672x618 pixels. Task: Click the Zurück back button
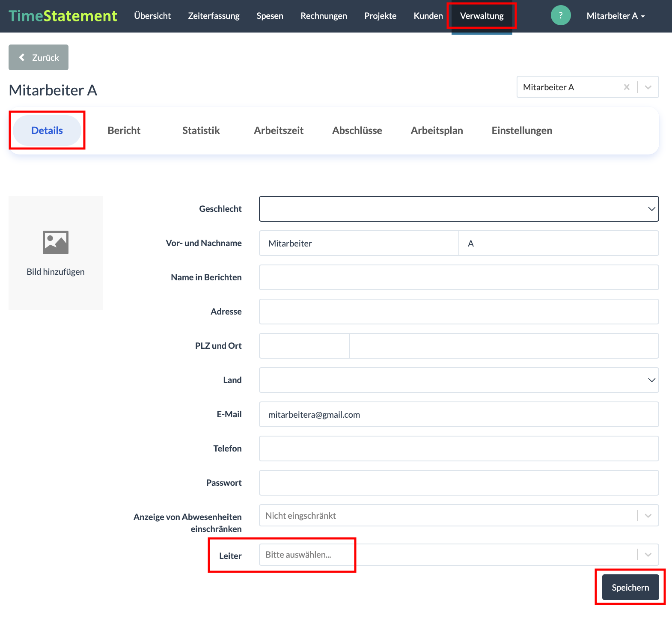click(39, 57)
